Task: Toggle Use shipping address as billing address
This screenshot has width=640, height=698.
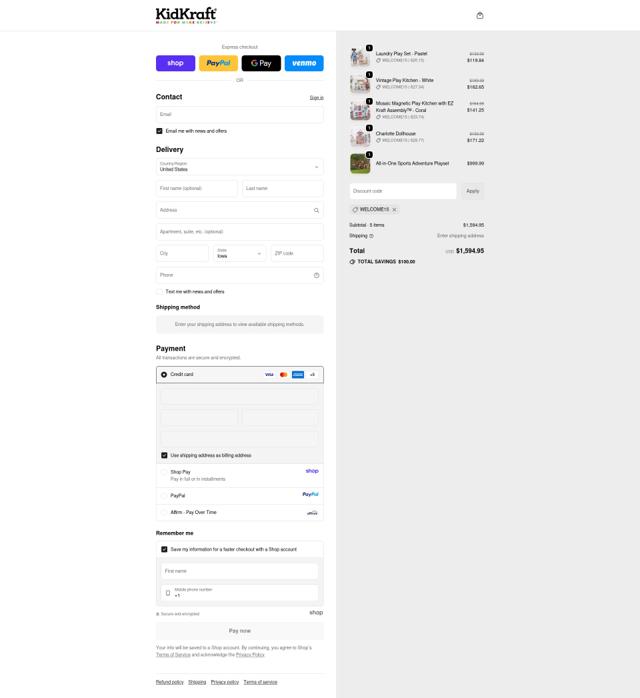Action: click(164, 455)
